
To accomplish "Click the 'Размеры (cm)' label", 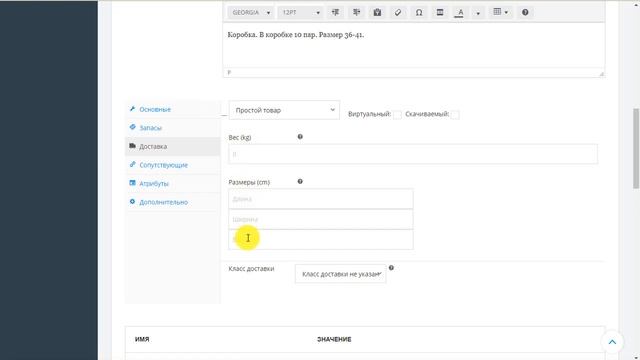I will click(x=249, y=182).
